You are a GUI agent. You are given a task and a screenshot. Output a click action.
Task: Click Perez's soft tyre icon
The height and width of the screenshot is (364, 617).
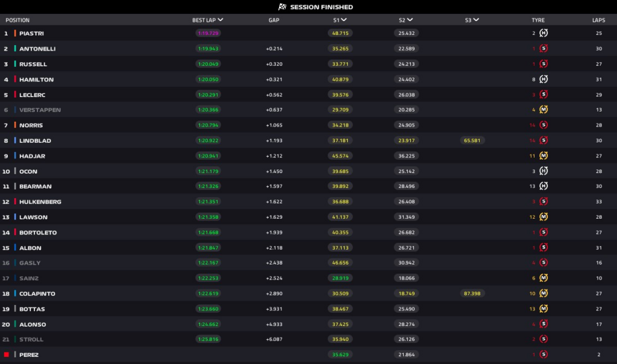[x=543, y=354]
